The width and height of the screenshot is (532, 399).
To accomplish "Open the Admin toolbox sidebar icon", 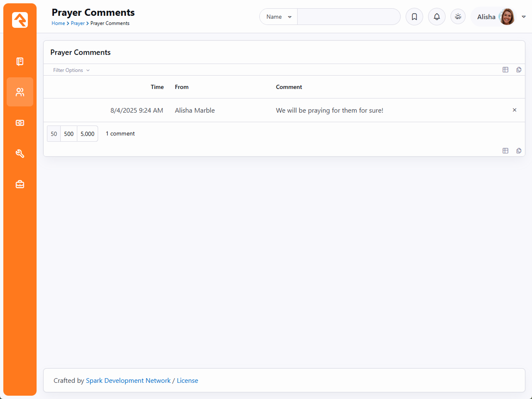I will [x=20, y=184].
